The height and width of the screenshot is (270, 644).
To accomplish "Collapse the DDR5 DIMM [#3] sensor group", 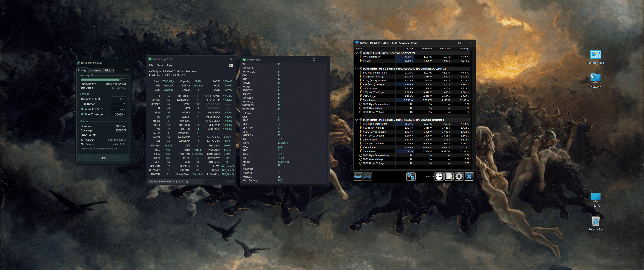I will point(356,120).
